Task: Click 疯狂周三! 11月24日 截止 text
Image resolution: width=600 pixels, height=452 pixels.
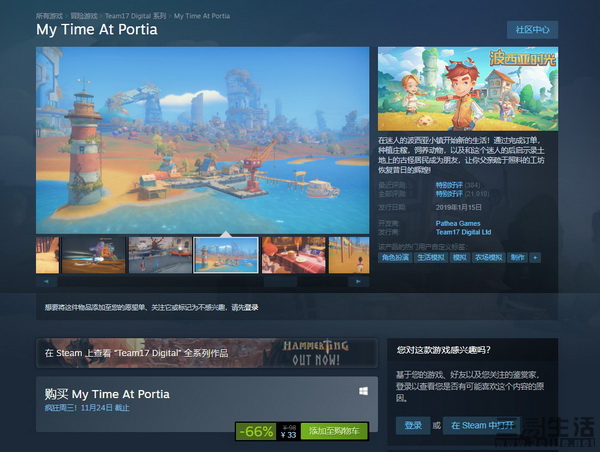Action: tap(87, 408)
